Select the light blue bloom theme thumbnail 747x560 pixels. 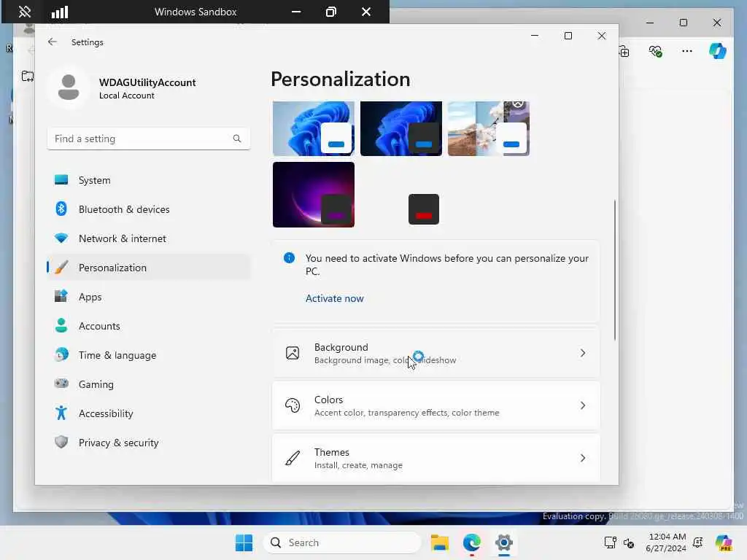point(314,128)
